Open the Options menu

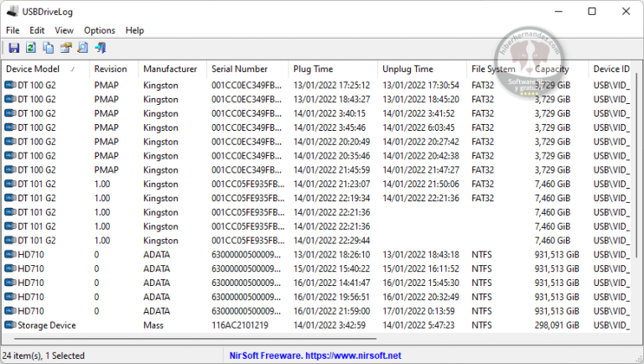tap(99, 30)
